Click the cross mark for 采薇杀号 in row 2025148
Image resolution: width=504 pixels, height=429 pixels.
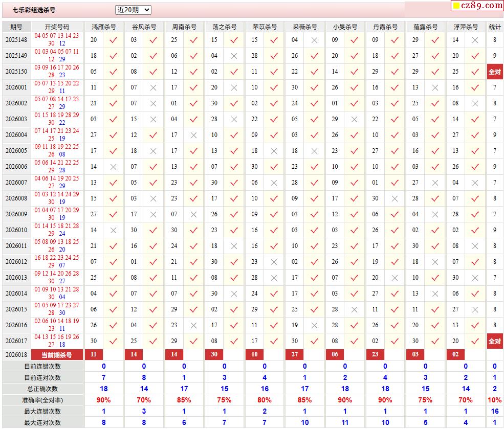[x=314, y=40]
